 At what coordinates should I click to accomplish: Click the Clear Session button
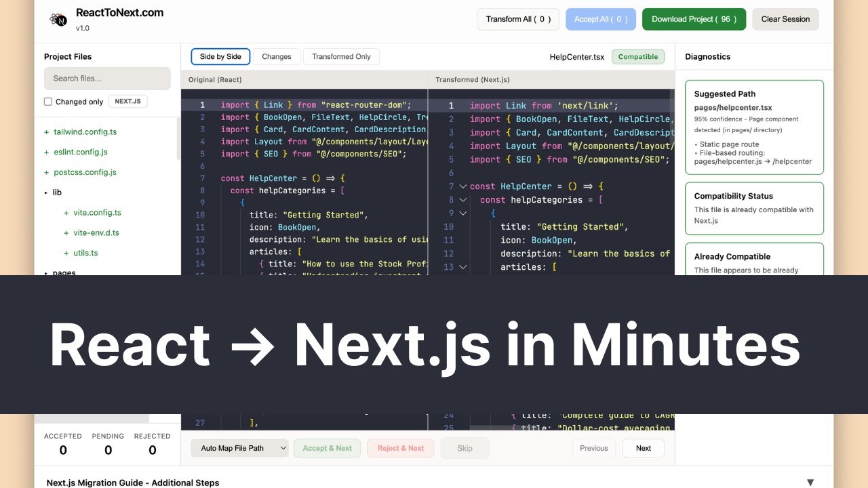(785, 19)
